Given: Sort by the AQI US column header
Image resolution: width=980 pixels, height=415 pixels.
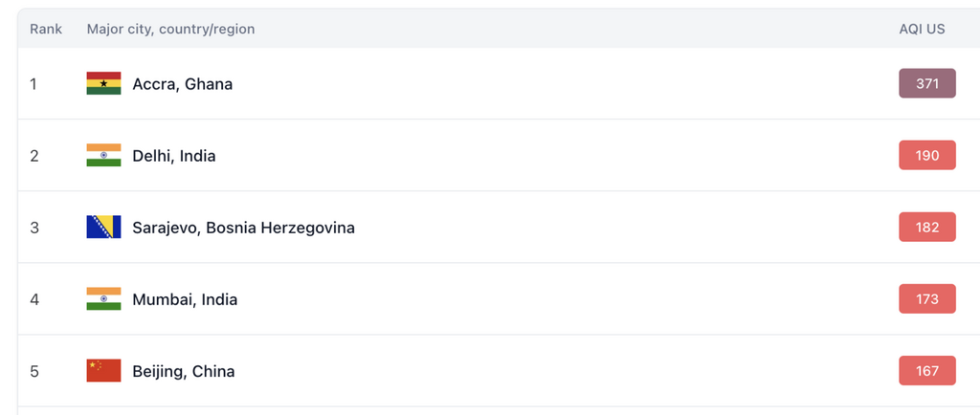Looking at the screenshot, I should click(922, 30).
